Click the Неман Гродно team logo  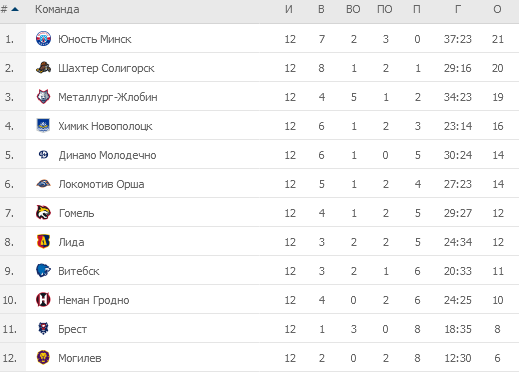43,300
